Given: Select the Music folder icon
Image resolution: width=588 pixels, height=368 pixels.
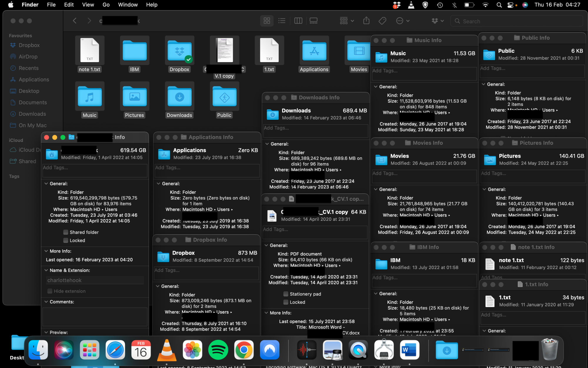Looking at the screenshot, I should (90, 97).
